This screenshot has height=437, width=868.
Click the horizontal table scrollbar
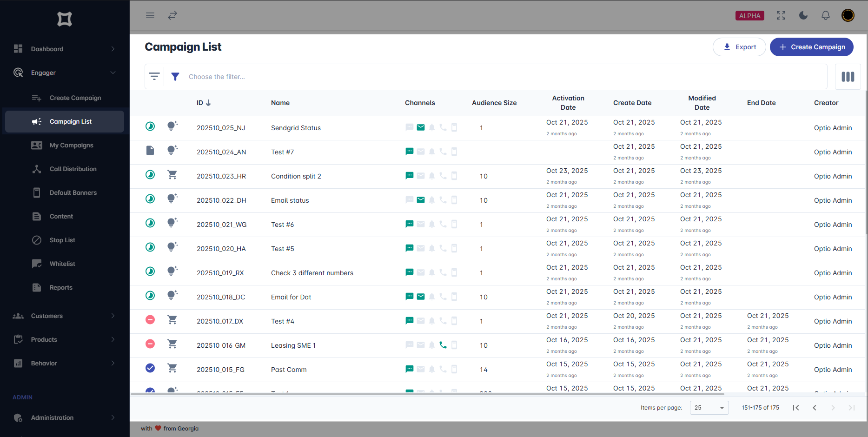[x=428, y=394]
